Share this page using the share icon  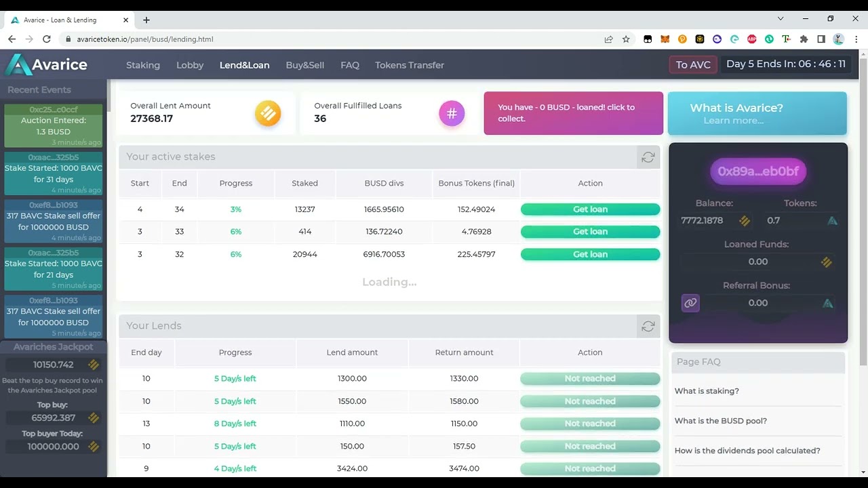click(x=608, y=39)
